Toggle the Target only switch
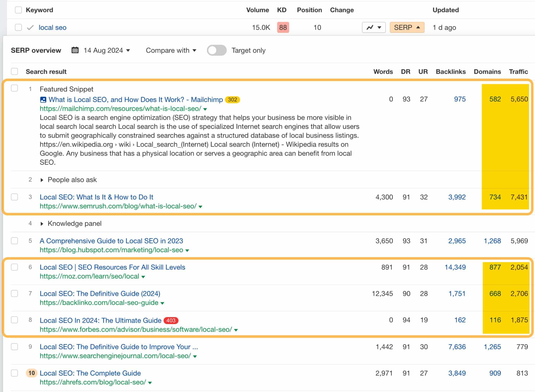 [x=217, y=51]
